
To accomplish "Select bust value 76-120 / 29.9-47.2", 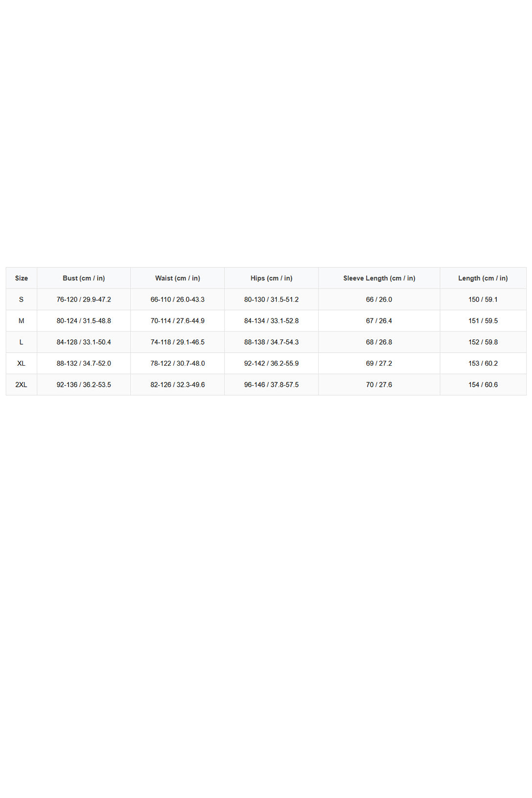I will coord(84,299).
